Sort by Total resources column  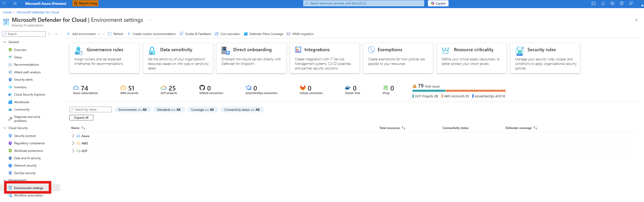392,128
